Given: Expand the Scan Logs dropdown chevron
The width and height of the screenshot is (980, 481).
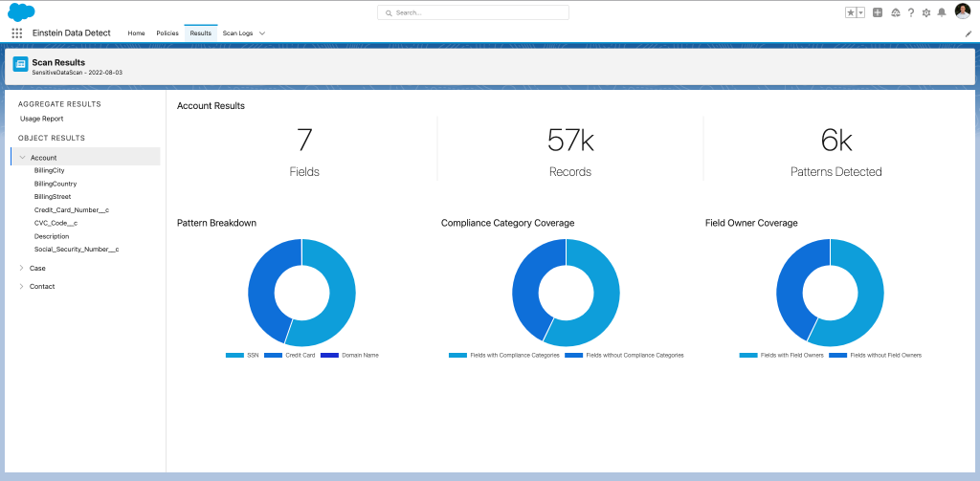Looking at the screenshot, I should [x=262, y=33].
